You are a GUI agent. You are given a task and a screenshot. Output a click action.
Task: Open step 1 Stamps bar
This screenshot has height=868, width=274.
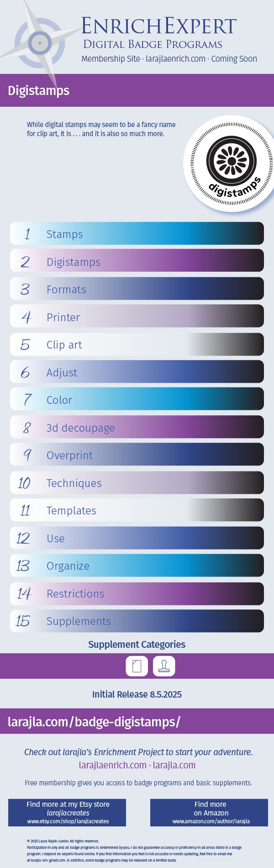coord(137,233)
